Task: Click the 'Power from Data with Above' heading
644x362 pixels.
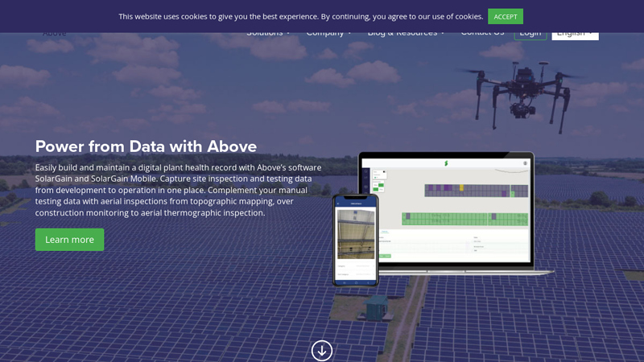Action: [146, 146]
